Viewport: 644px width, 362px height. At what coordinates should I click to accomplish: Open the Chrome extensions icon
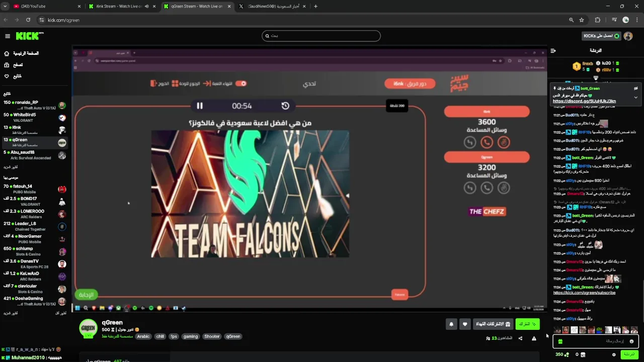click(598, 20)
